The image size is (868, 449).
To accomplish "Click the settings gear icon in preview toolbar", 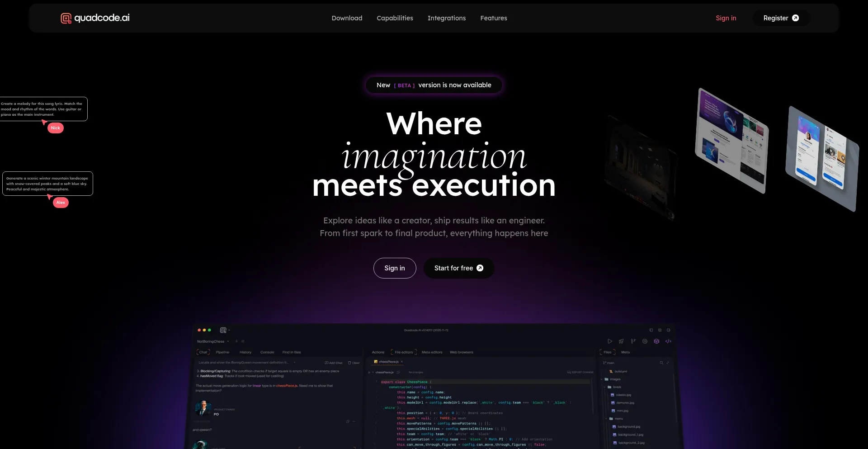I will coord(645,341).
